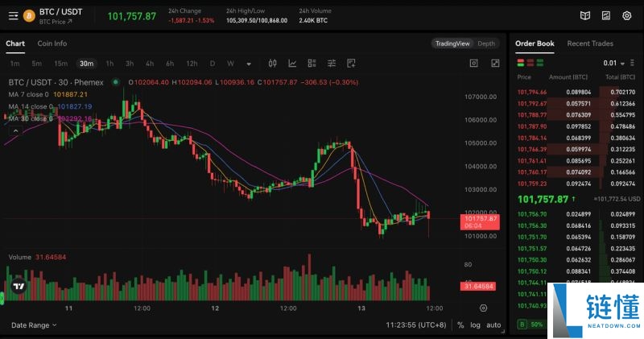The height and width of the screenshot is (339, 644).
Task: Open the hamburger menu beside BTC/USDT
Action: point(13,15)
